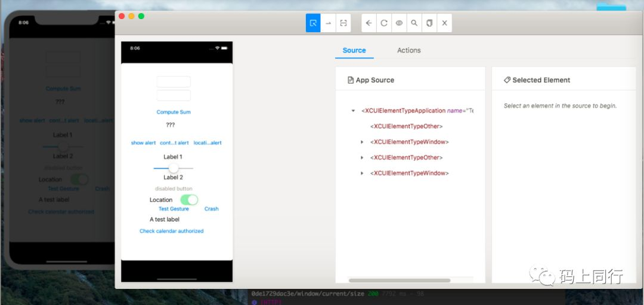The width and height of the screenshot is (644, 305).
Task: Switch to Swipe by Coordinates mode
Action: 328,23
